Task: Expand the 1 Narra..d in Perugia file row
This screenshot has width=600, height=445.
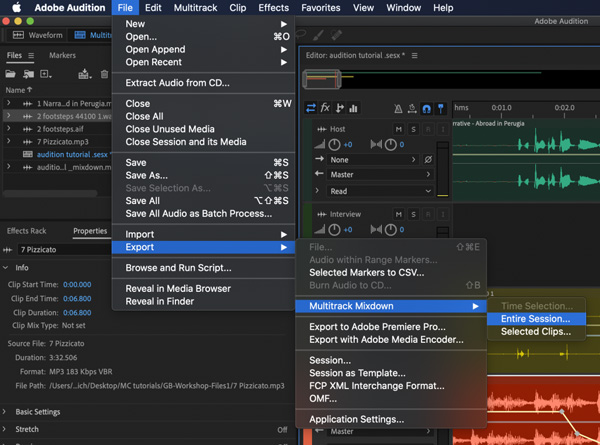Action: pyautogui.click(x=8, y=103)
